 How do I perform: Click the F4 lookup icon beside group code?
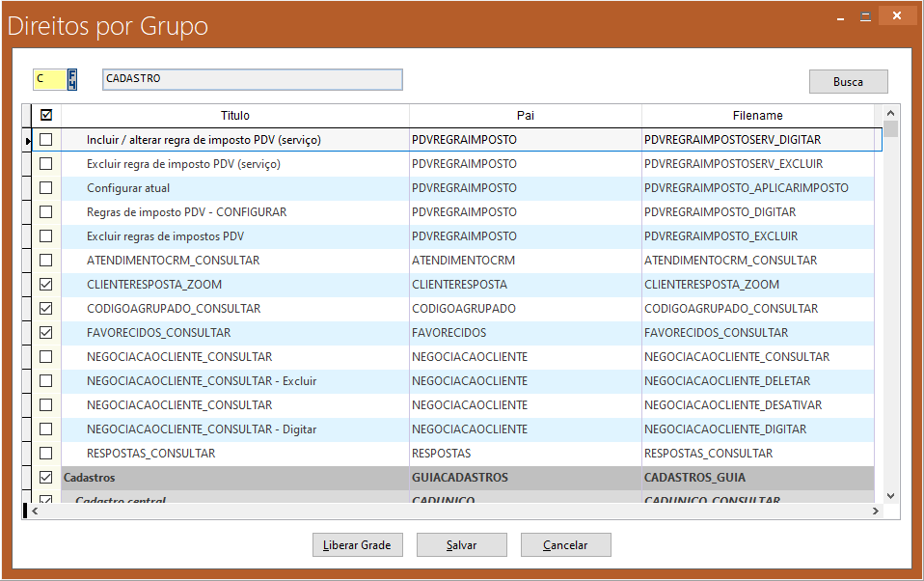coord(72,79)
